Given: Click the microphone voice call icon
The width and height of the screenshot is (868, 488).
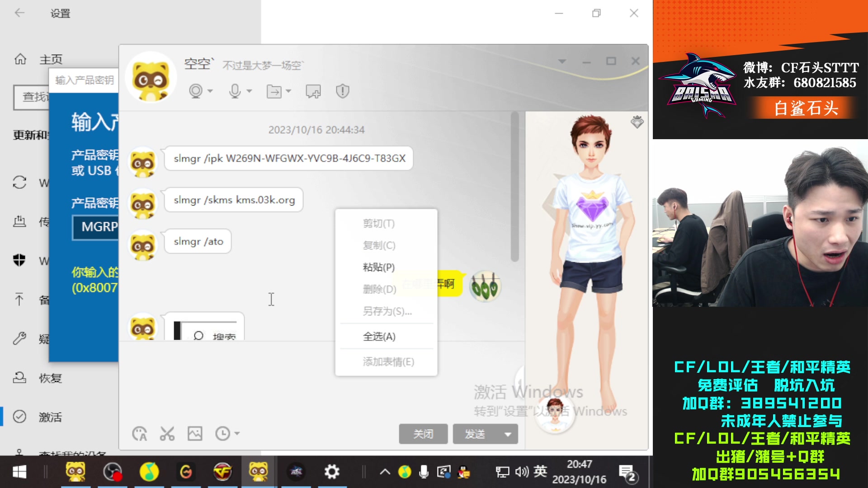Looking at the screenshot, I should (x=235, y=91).
